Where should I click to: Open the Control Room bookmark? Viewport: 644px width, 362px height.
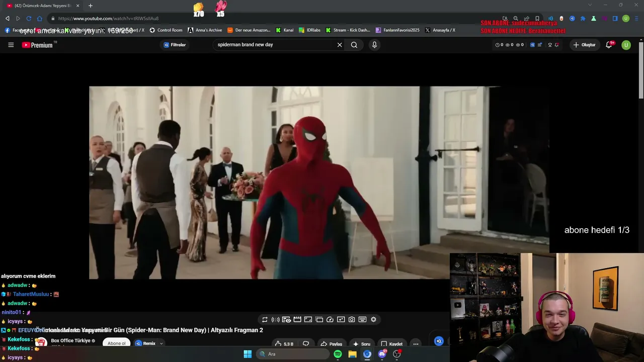(166, 30)
